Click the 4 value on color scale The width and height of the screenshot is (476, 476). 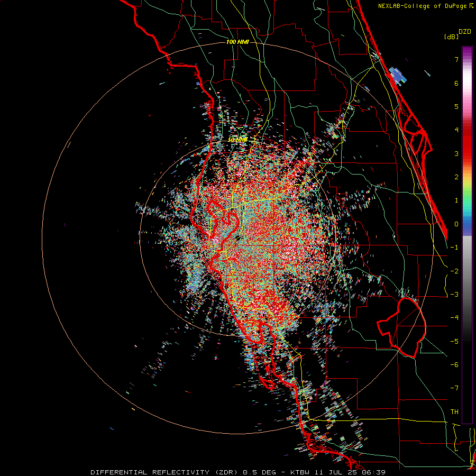(456, 130)
